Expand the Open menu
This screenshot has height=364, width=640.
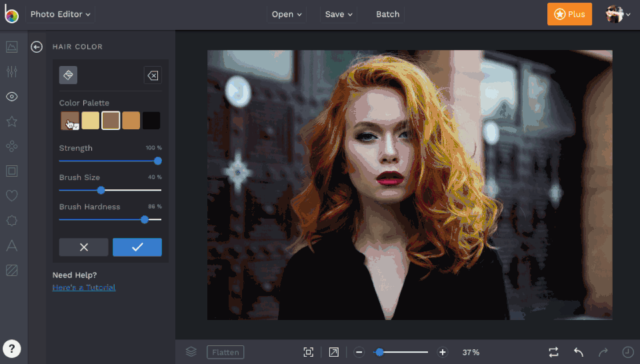tap(287, 14)
